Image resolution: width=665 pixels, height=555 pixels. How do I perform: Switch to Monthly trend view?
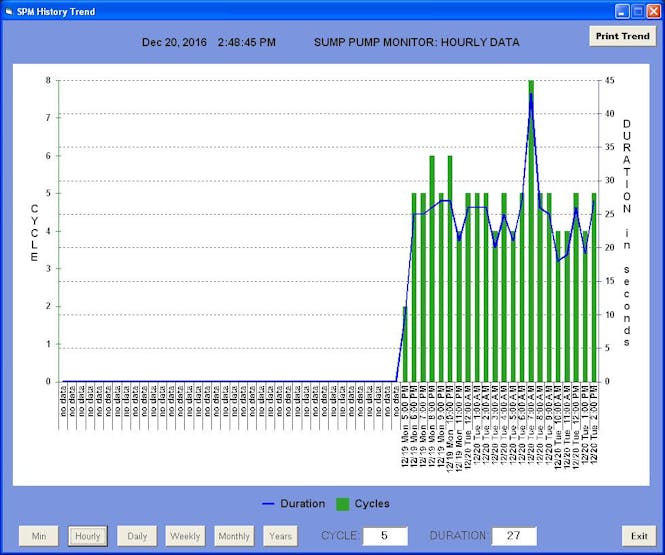pos(234,536)
